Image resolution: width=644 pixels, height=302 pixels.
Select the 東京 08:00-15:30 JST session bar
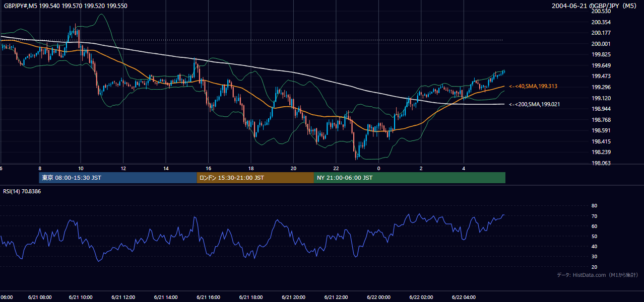tap(118, 178)
